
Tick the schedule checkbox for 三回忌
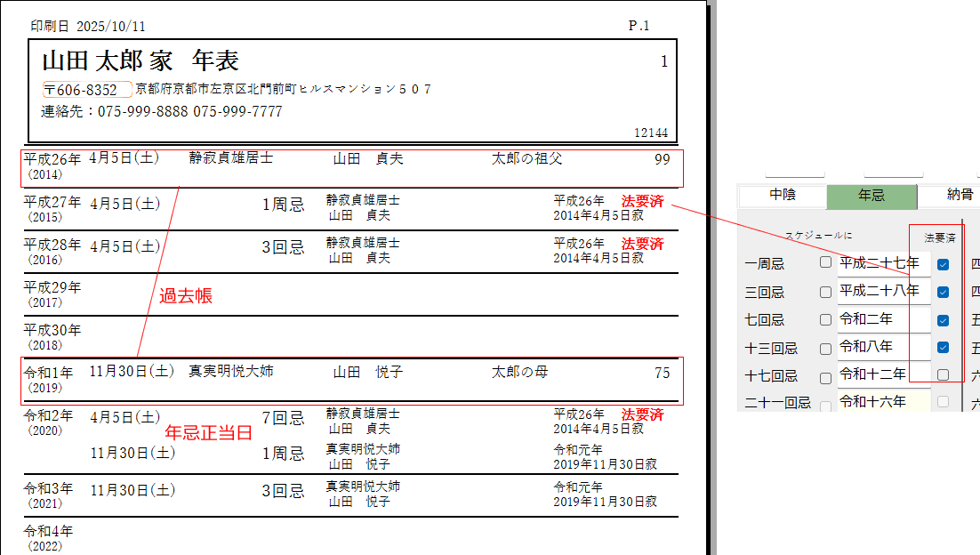point(825,292)
